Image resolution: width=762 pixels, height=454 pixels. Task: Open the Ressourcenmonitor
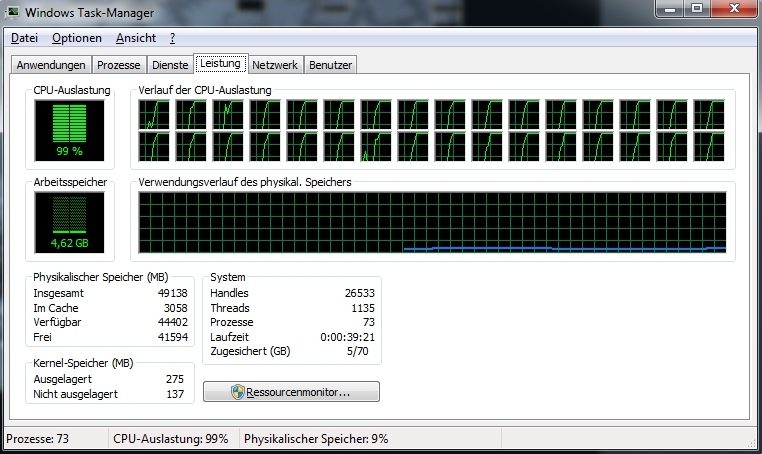(x=291, y=392)
